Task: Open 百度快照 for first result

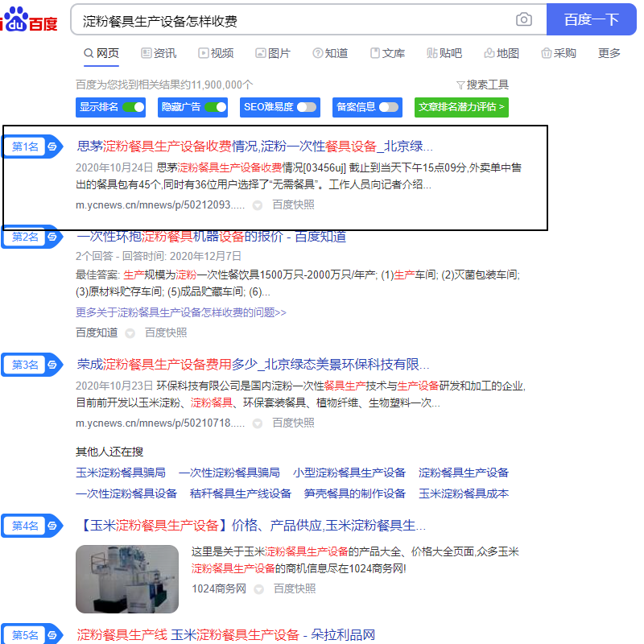Action: point(293,205)
